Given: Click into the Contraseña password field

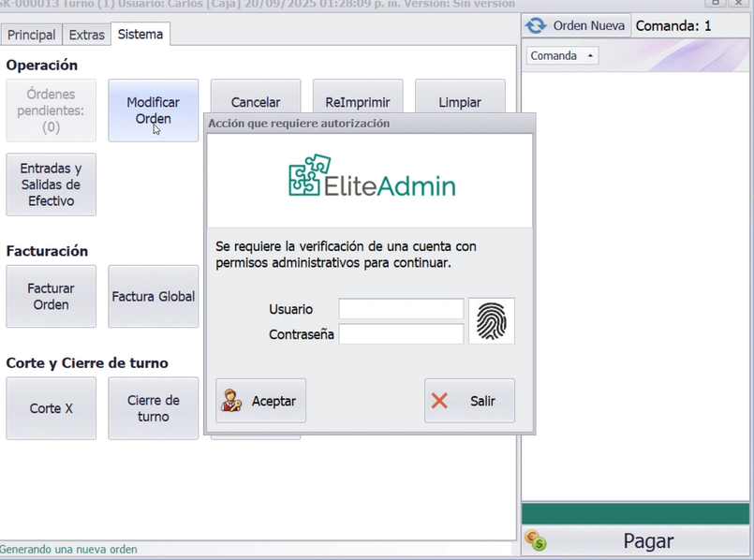Looking at the screenshot, I should pyautogui.click(x=401, y=334).
